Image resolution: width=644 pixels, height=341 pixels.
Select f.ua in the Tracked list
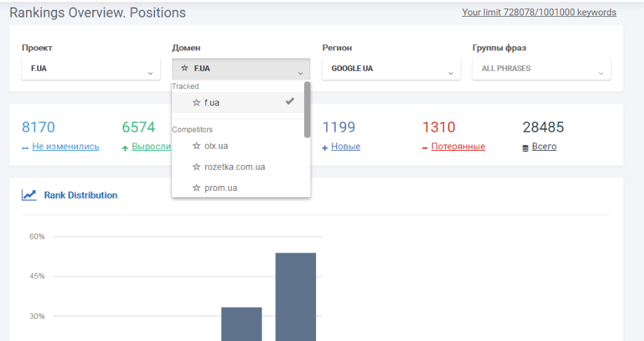(x=238, y=102)
